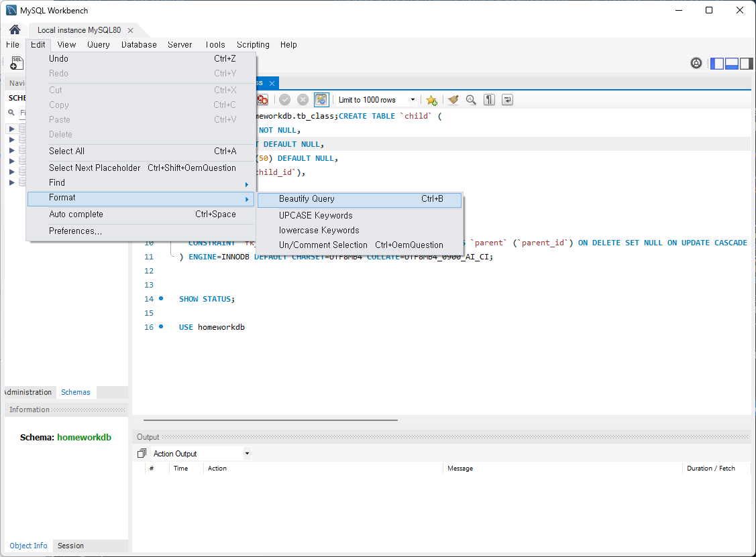Click the navigator search magnifier icon
Viewport: 756px width, 557px height.
click(11, 113)
